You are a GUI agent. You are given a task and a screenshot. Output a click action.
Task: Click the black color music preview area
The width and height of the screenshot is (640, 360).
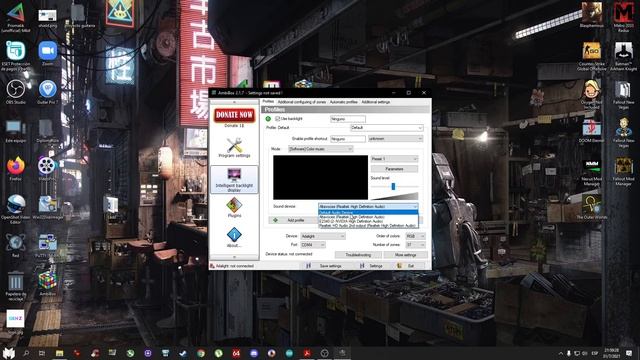pos(320,178)
